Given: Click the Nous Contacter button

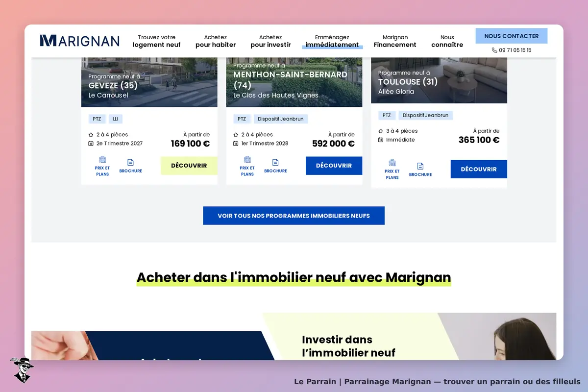Looking at the screenshot, I should tap(512, 36).
